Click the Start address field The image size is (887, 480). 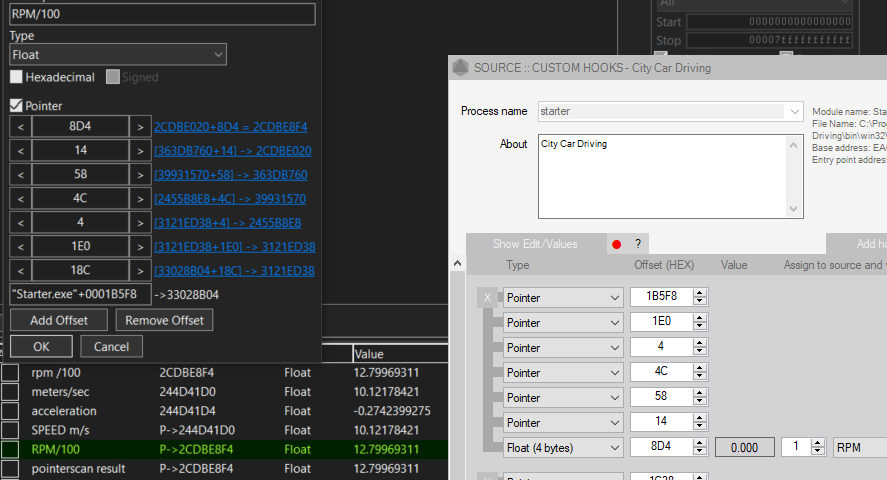769,21
